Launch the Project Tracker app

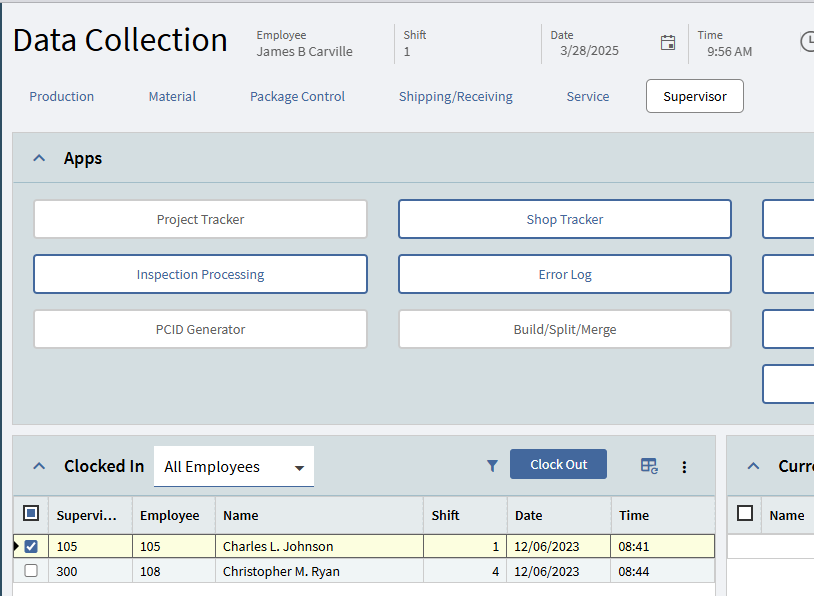point(200,219)
